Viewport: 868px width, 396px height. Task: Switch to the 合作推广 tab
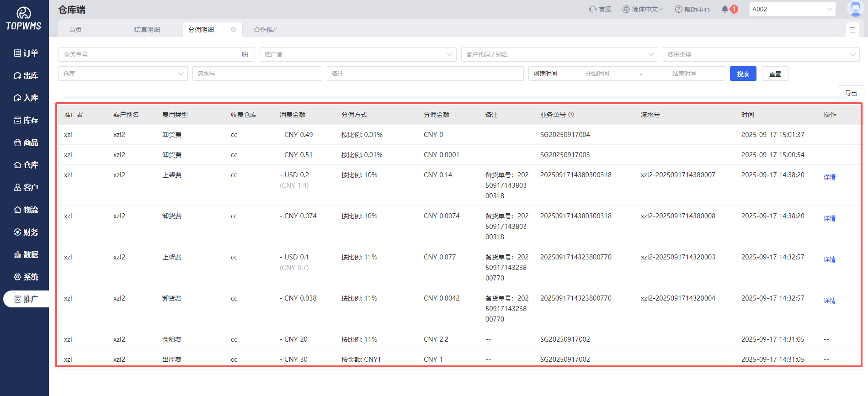pos(266,30)
